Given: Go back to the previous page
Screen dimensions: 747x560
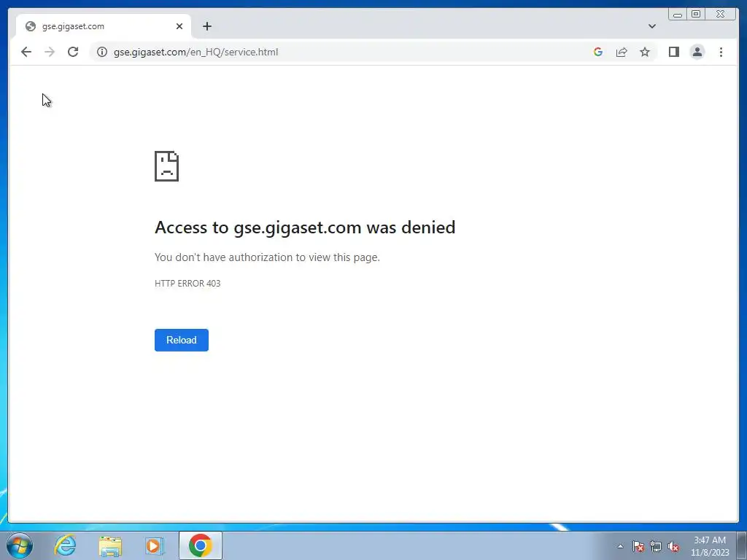Looking at the screenshot, I should tap(26, 52).
